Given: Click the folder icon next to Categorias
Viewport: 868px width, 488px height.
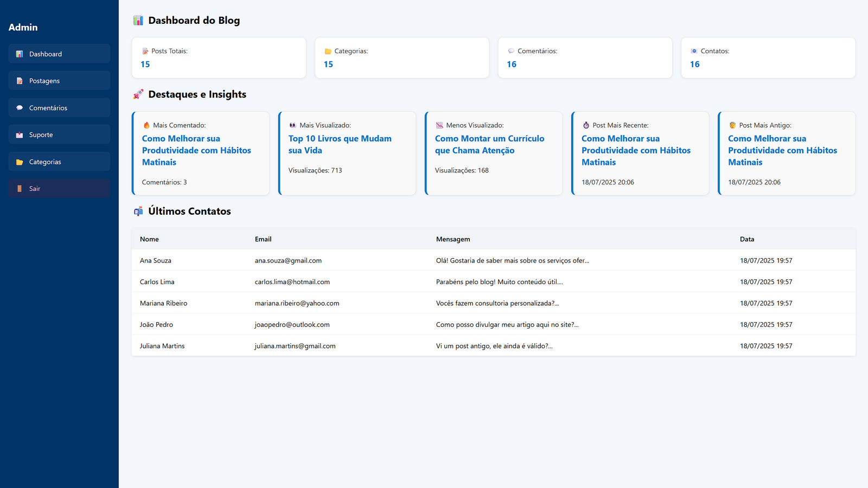Looking at the screenshot, I should 20,162.
